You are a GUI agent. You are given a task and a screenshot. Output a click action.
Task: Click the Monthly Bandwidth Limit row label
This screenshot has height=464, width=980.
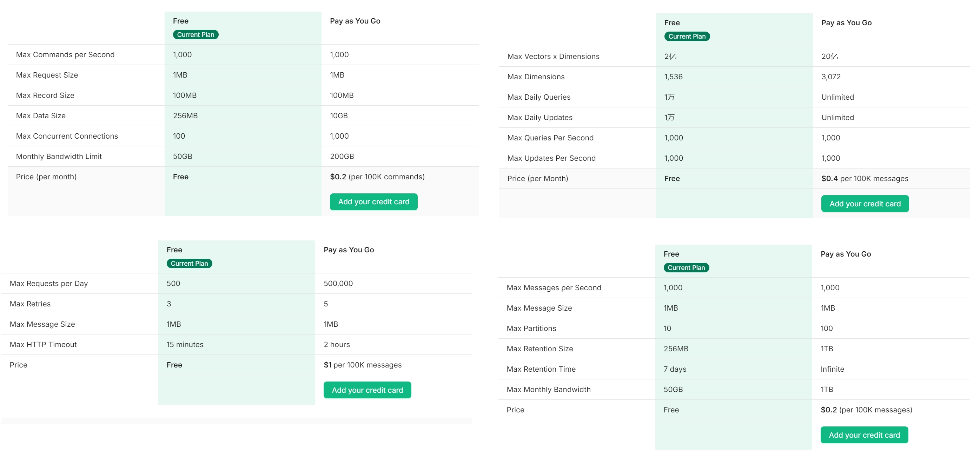(59, 156)
